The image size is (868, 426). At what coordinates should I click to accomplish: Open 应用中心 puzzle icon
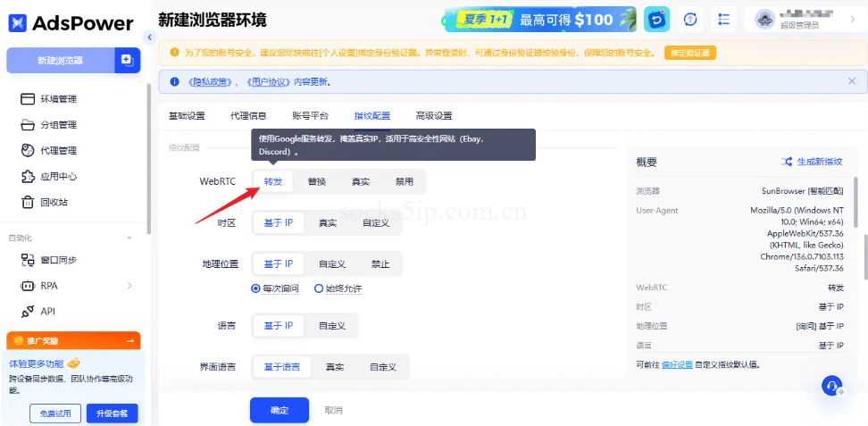[x=28, y=177]
